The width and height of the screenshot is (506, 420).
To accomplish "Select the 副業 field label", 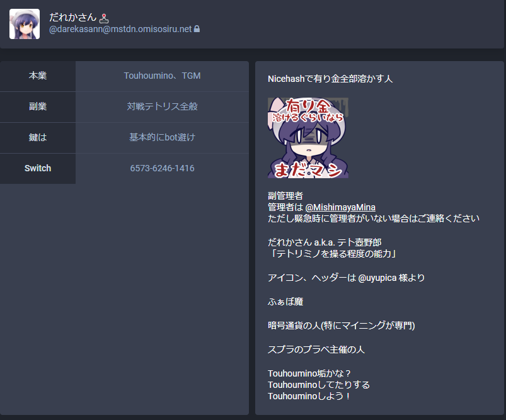I will click(x=38, y=106).
